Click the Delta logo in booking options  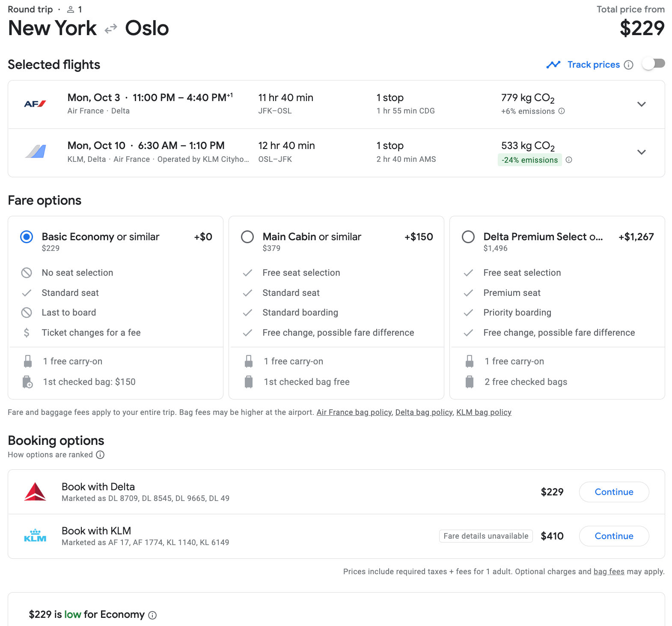(x=35, y=492)
